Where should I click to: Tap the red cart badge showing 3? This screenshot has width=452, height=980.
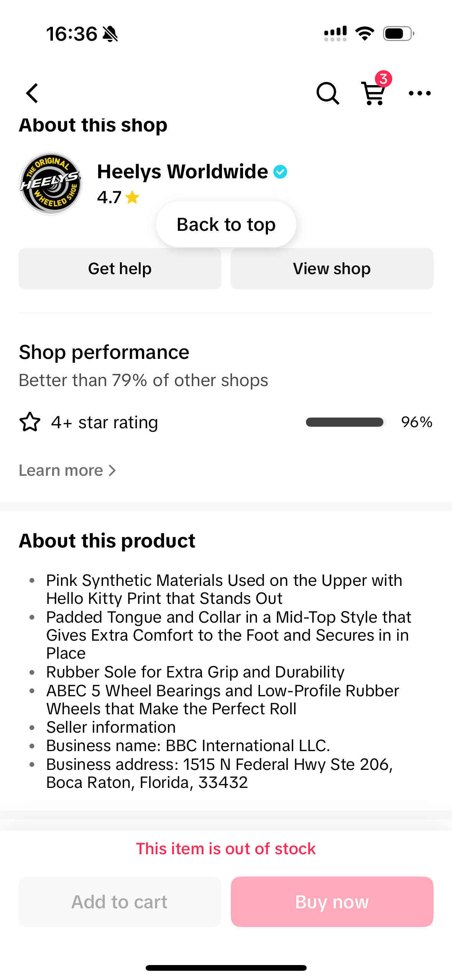[383, 79]
